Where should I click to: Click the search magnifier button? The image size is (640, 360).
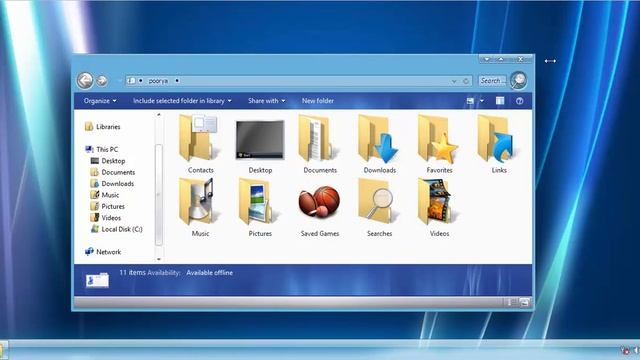pyautogui.click(x=518, y=80)
